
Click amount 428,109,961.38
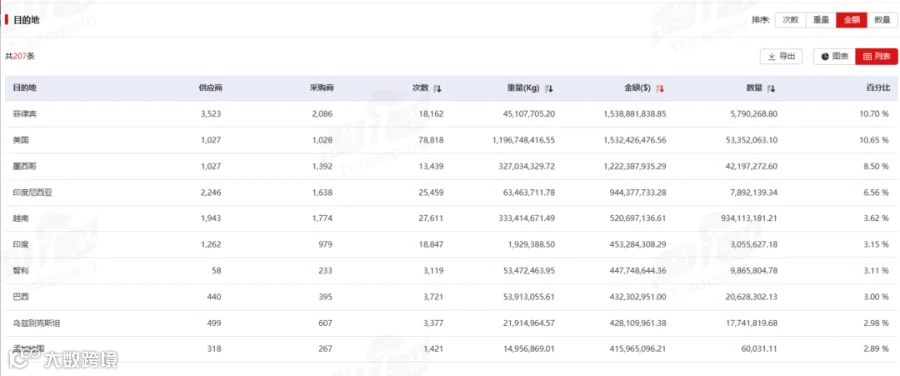[x=639, y=323]
